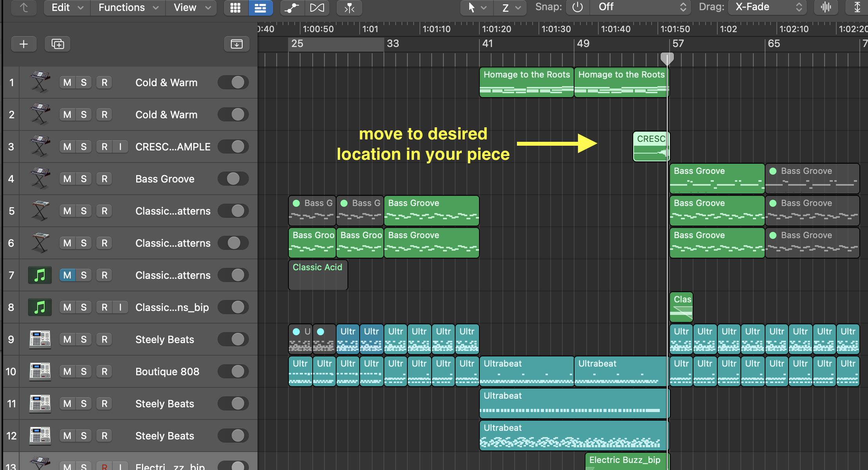Solo the Boutique 808 track
Screen dimensions: 868x470
(x=84, y=371)
